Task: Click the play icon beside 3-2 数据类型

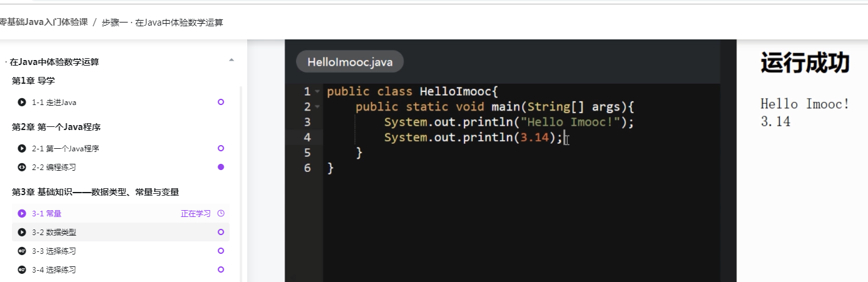Action: [x=22, y=233]
